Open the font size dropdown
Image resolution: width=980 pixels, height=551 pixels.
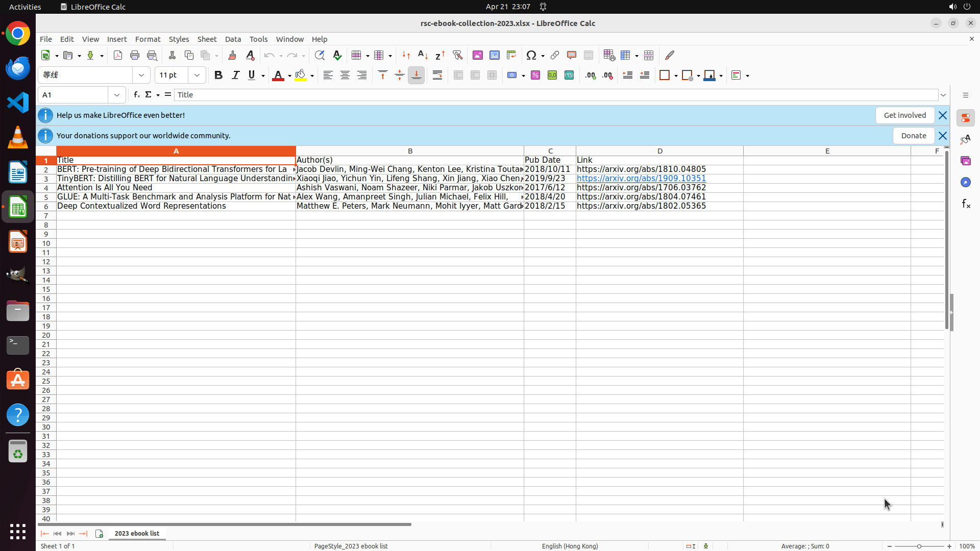(197, 76)
